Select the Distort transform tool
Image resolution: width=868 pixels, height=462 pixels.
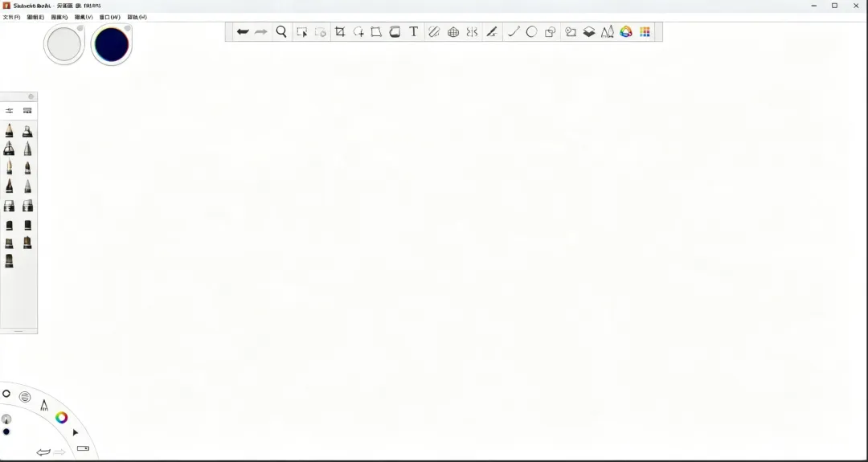(376, 32)
